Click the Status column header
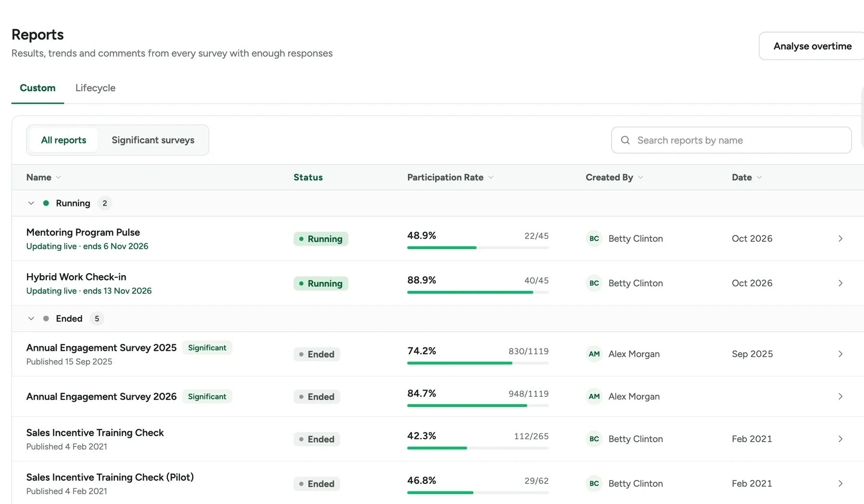The height and width of the screenshot is (504, 864). coord(308,177)
